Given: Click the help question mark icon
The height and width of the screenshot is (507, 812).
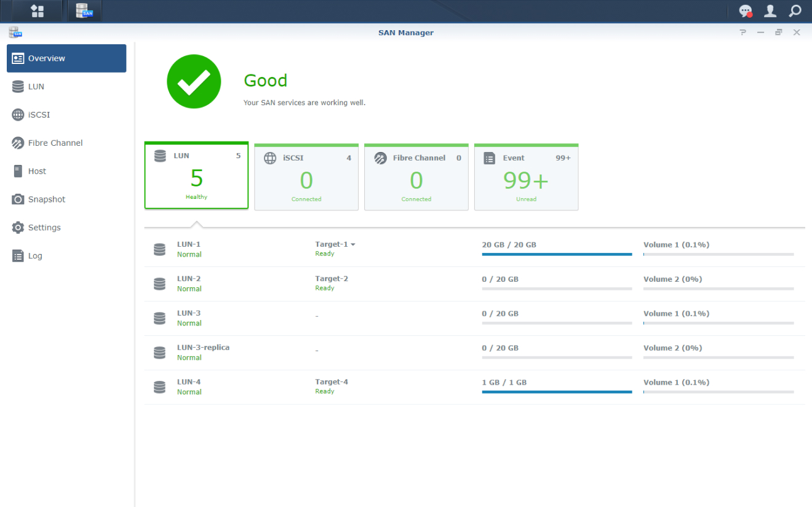Looking at the screenshot, I should click(x=742, y=32).
